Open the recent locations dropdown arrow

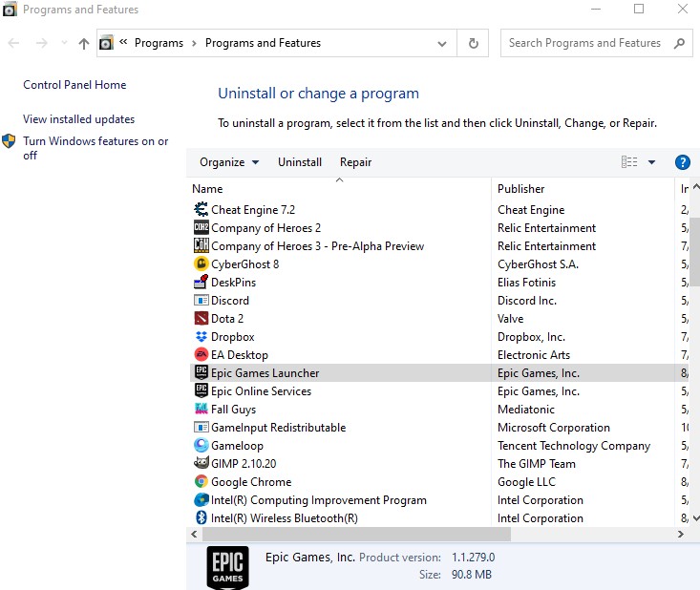click(64, 43)
